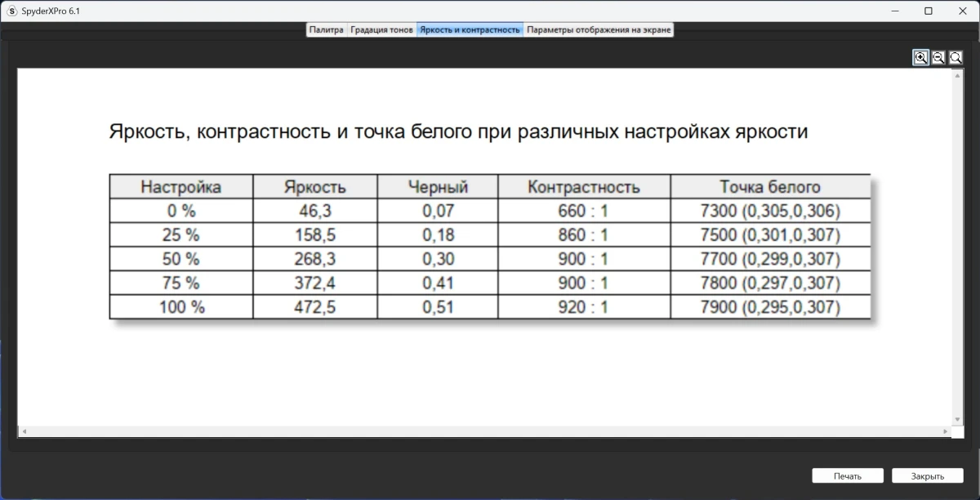The height and width of the screenshot is (500, 980).
Task: Click white point 7500 (0,301,0,307)
Action: (770, 235)
